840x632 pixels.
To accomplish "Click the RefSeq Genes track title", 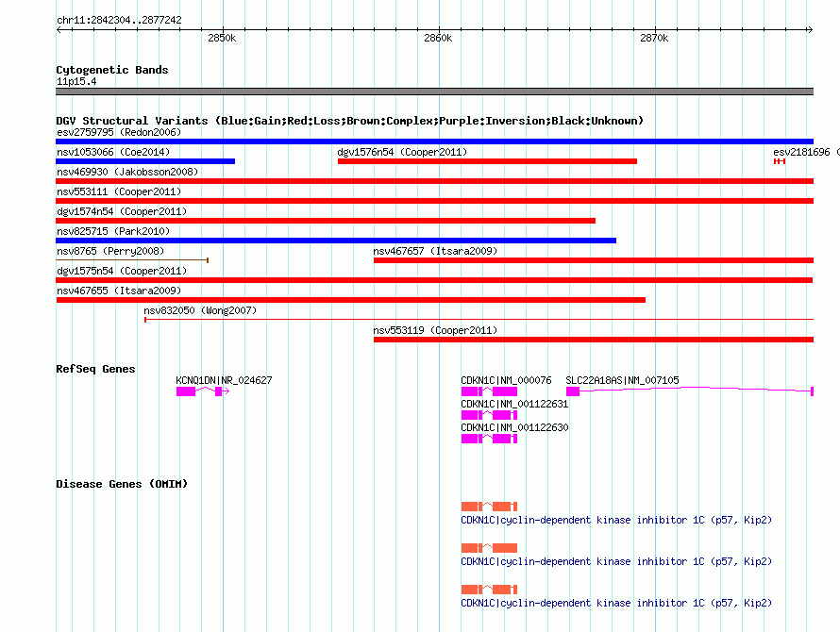I will coord(95,369).
